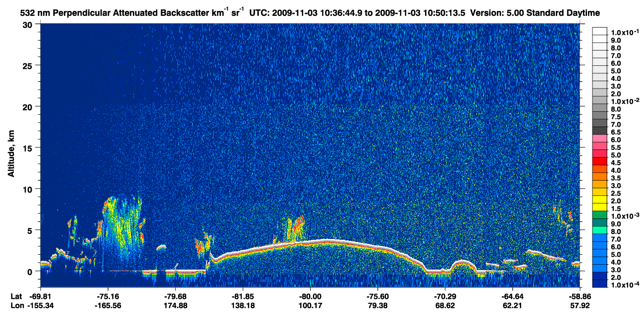Click the longitude value 68.62
This screenshot has height=330, width=644.
pyautogui.click(x=445, y=306)
